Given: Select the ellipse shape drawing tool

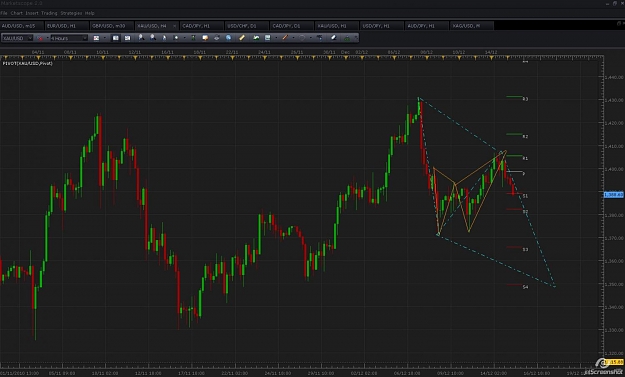Looking at the screenshot, I should coord(302,37).
